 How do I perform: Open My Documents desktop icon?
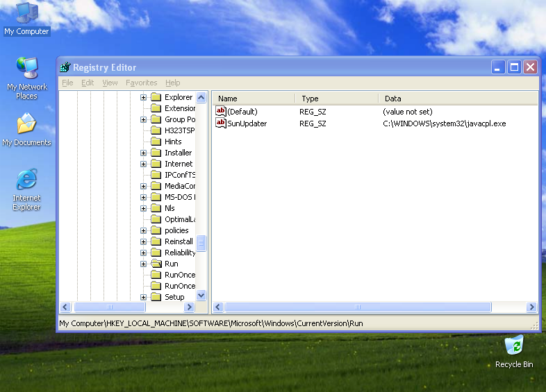[27, 129]
